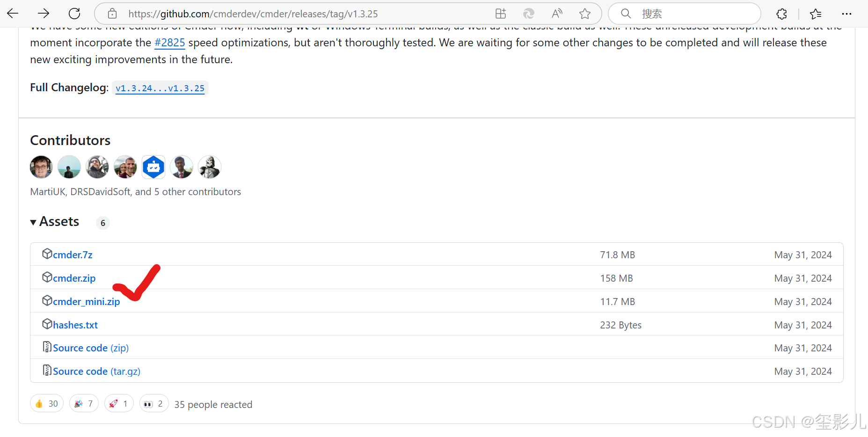Open the browser extensions puzzle icon

click(781, 14)
